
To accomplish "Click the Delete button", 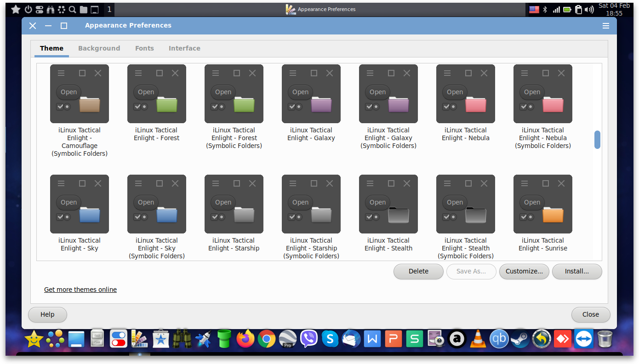I will pos(418,271).
